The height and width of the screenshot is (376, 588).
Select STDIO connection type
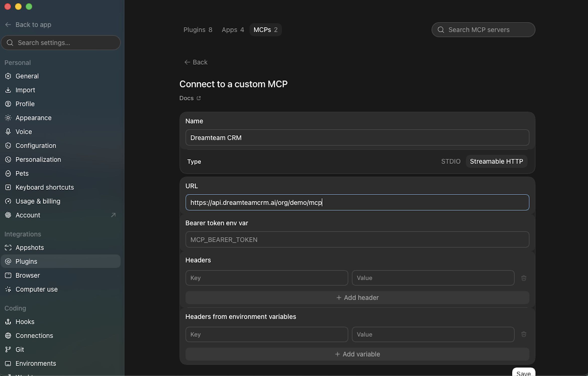click(451, 161)
